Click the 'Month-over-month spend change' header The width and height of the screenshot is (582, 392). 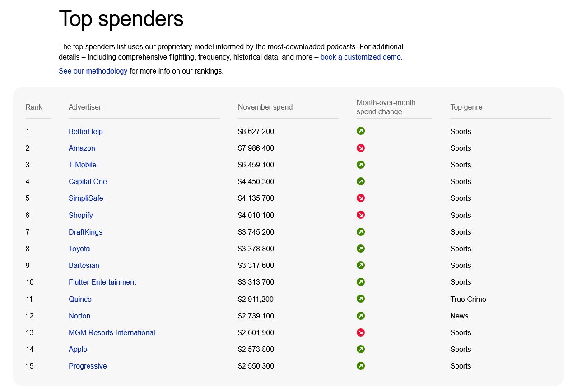[386, 107]
